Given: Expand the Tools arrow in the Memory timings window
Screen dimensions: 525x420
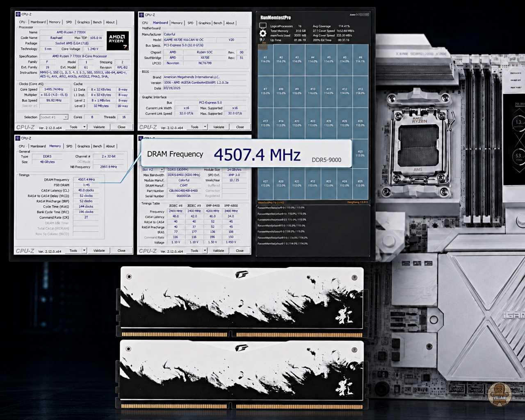Looking at the screenshot, I should tap(84, 251).
